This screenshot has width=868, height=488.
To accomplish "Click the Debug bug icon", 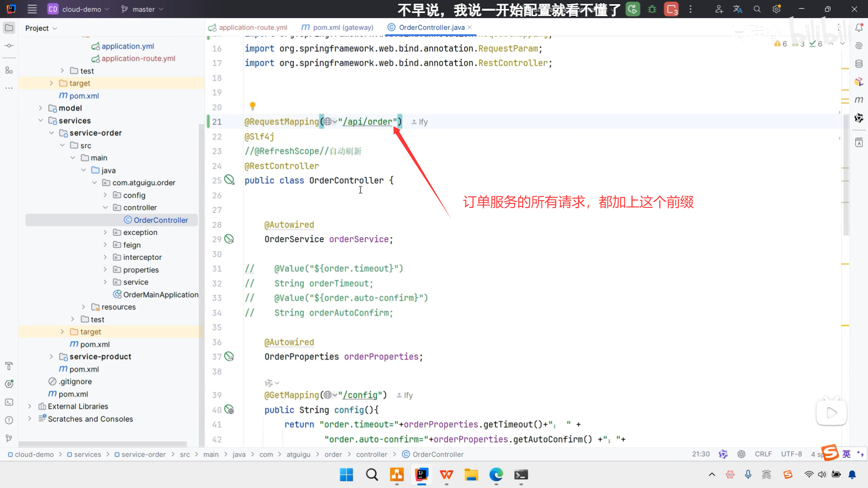I will pos(652,9).
